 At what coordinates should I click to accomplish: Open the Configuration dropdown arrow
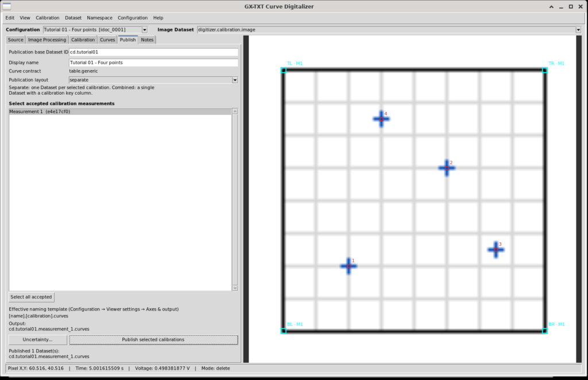click(x=144, y=30)
